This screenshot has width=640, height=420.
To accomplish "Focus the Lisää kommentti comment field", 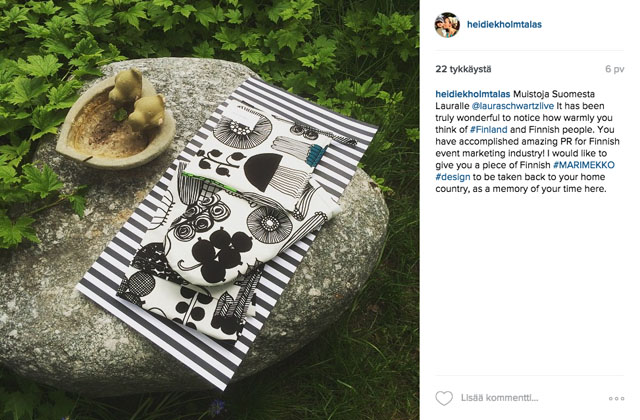I will coord(531,398).
